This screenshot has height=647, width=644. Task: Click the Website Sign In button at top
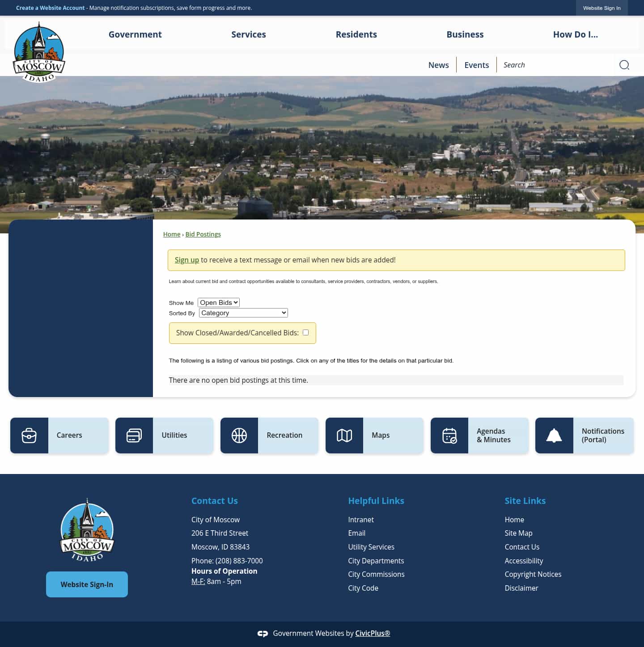tap(602, 8)
